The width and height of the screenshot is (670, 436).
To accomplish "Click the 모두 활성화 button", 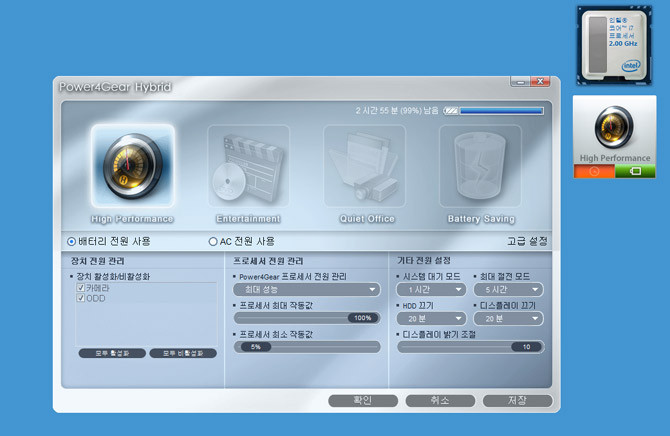I will (112, 354).
